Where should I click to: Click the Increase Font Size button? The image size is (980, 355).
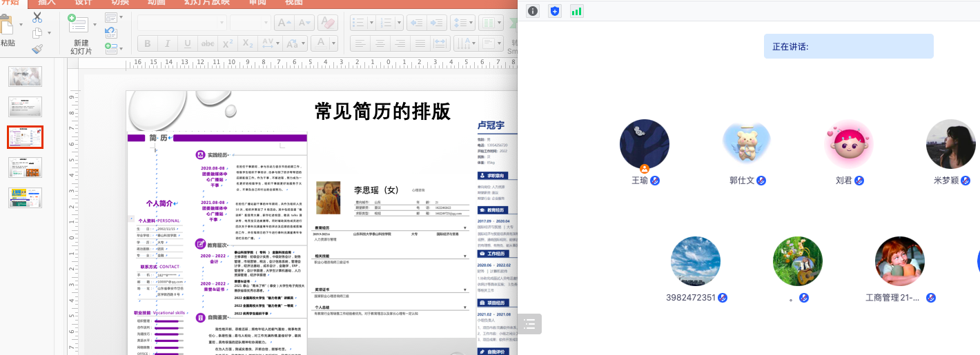(x=284, y=22)
